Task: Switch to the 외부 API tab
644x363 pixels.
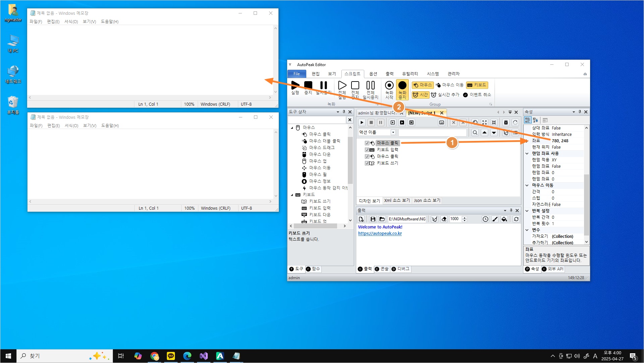Action: tap(553, 269)
